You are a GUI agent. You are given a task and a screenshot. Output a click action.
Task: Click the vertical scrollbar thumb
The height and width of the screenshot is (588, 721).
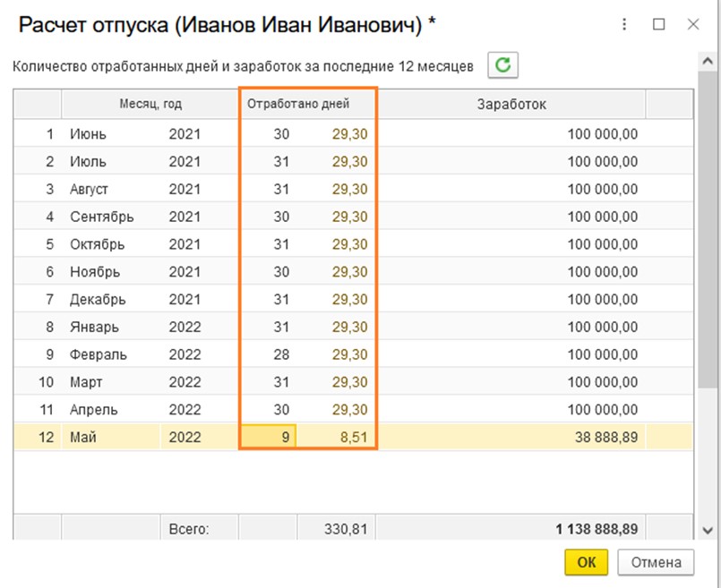pos(708,230)
